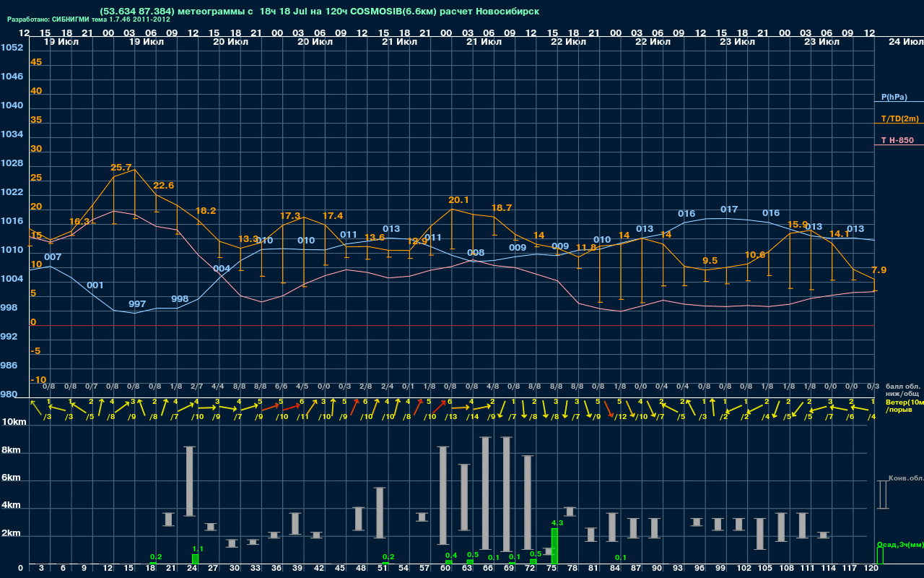The height and width of the screenshot is (578, 924).
Task: Click the 20.1 temperature label
Action: pyautogui.click(x=458, y=200)
